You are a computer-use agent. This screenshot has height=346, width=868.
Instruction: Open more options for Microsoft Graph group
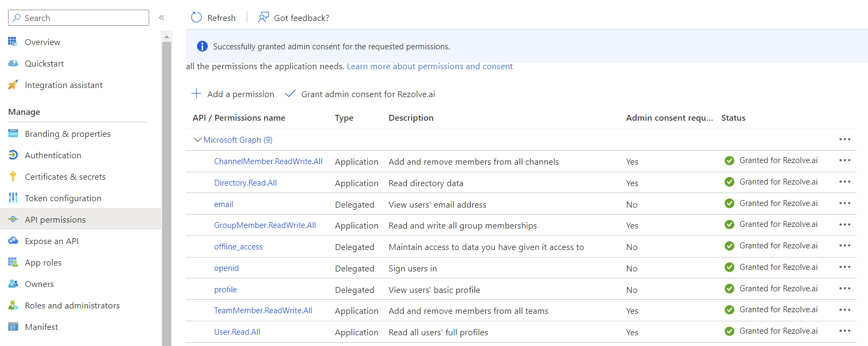click(844, 139)
